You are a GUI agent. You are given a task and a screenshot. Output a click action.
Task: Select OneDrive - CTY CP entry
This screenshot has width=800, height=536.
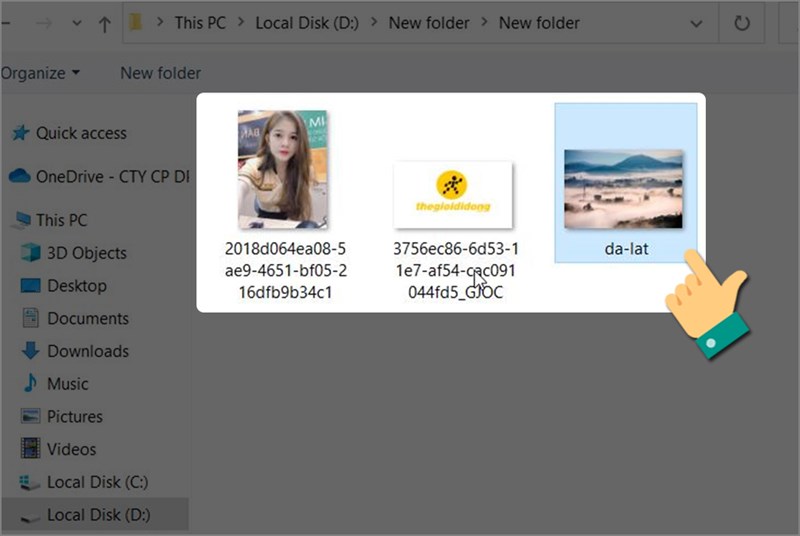coord(112,177)
